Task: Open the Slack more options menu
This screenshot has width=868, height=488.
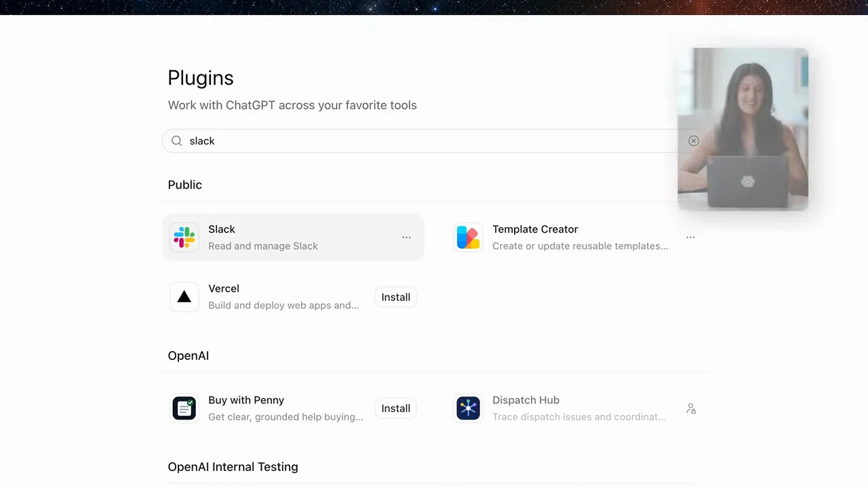Action: point(406,237)
